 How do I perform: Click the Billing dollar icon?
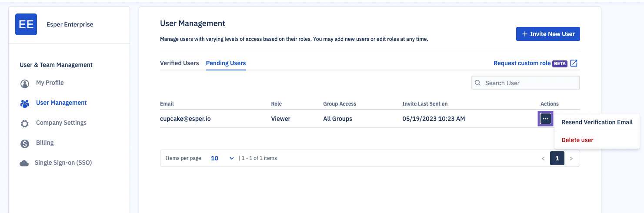25,143
